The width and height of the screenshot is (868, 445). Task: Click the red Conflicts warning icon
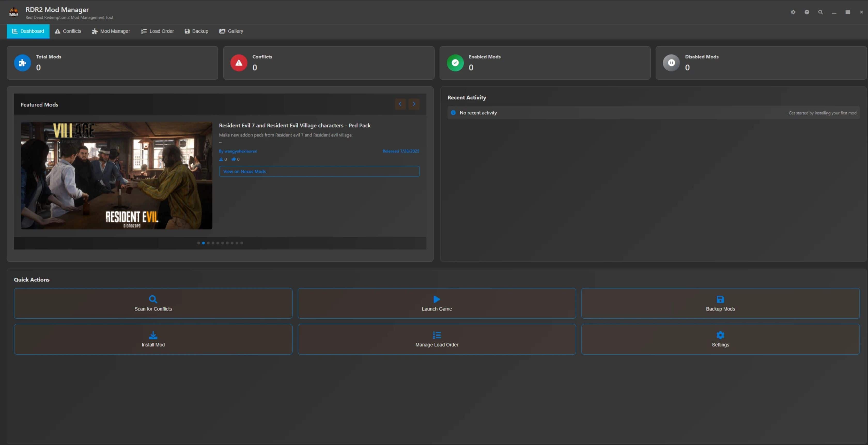(239, 63)
